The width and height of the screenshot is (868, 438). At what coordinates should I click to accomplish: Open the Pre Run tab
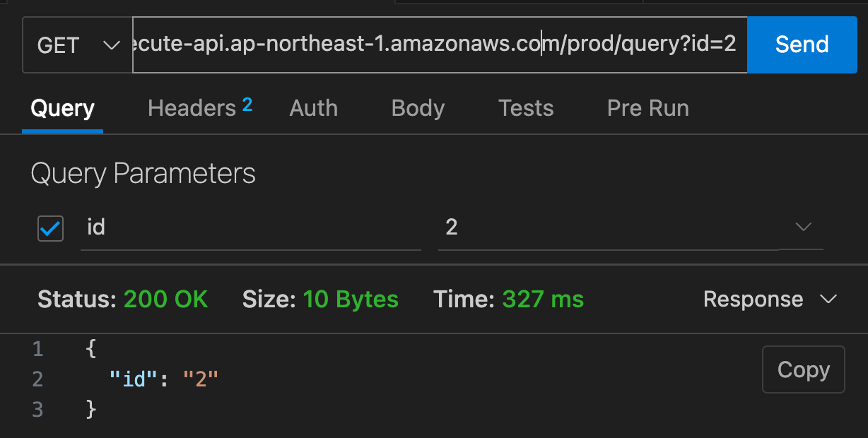click(x=647, y=108)
